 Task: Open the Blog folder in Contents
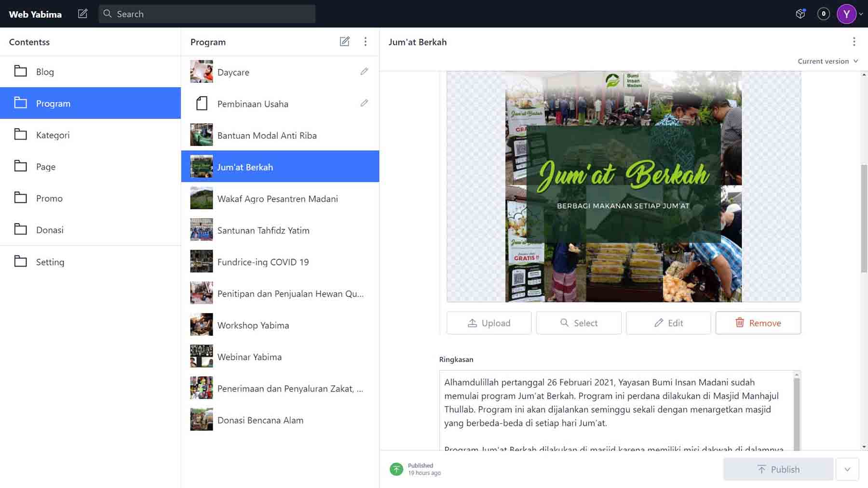[45, 72]
